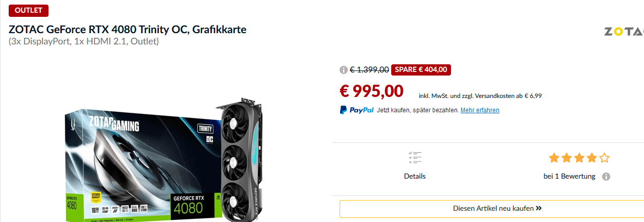Click the first rating star
The width and height of the screenshot is (644, 222).
[555, 158]
